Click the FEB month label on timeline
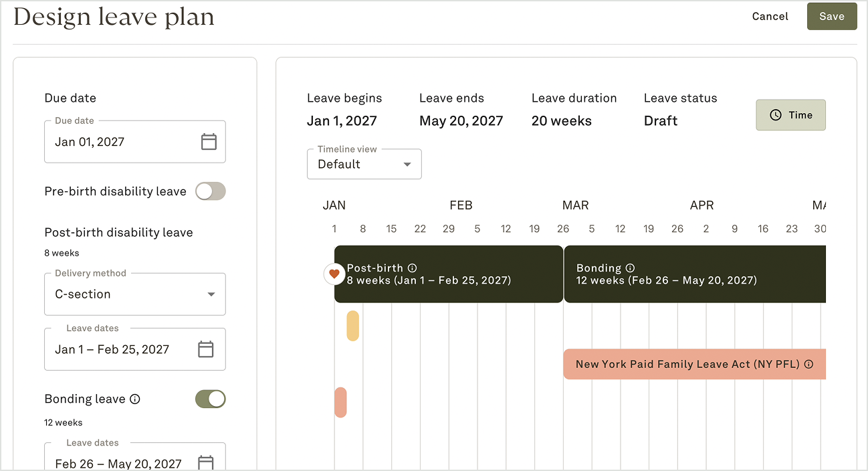868x471 pixels. [461, 205]
